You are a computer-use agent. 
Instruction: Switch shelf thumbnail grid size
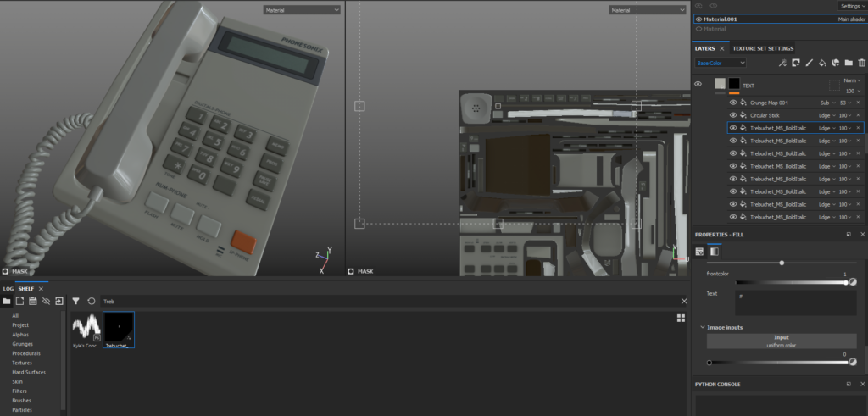coord(681,318)
